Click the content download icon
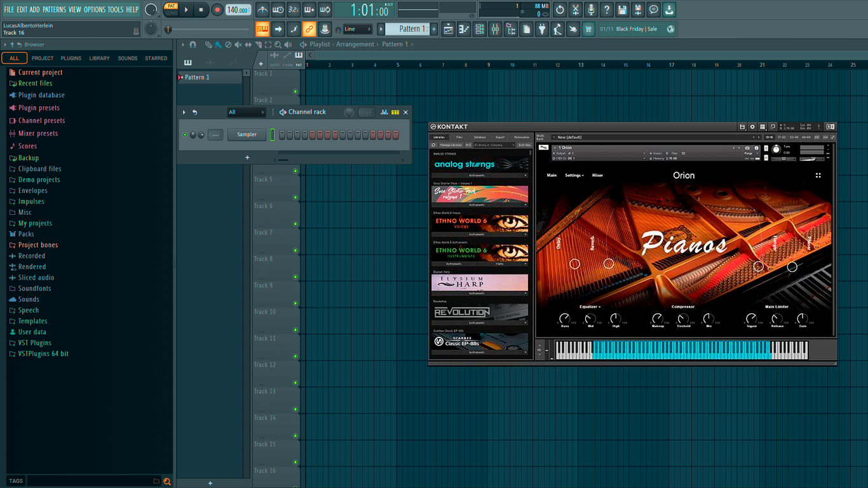The width and height of the screenshot is (868, 488). click(x=669, y=10)
